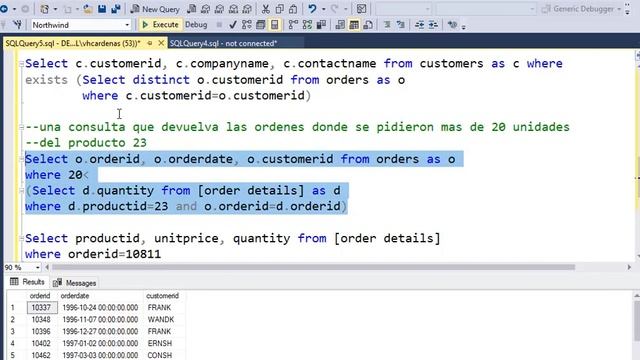Click the Debug button

pyautogui.click(x=196, y=25)
